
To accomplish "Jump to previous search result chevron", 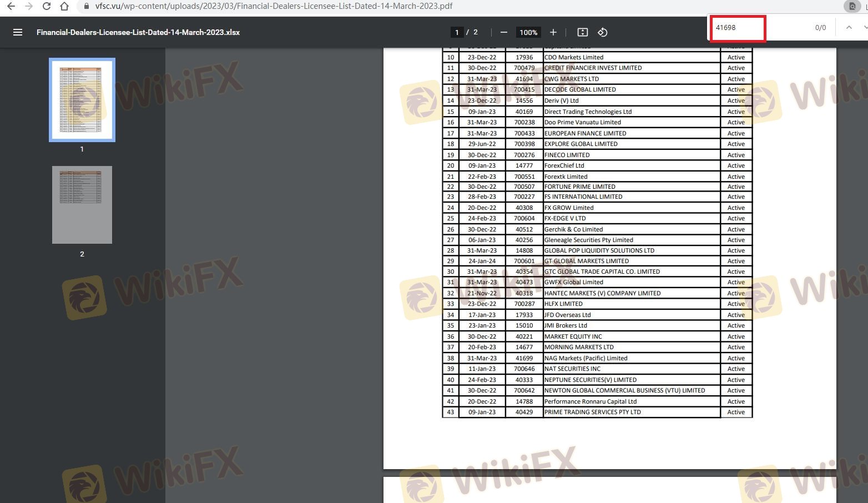I will click(849, 27).
